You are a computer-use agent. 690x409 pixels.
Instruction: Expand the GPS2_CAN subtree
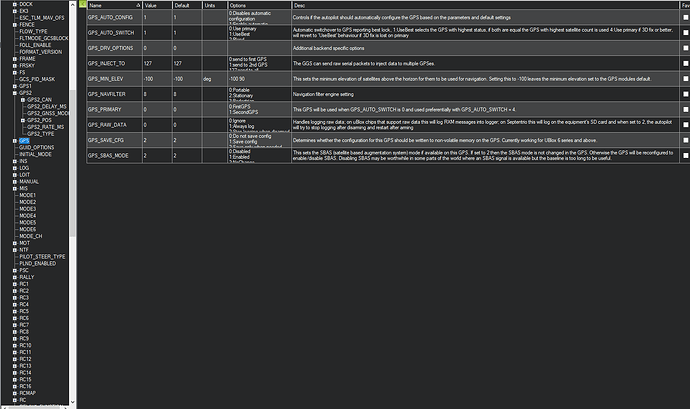coord(23,100)
